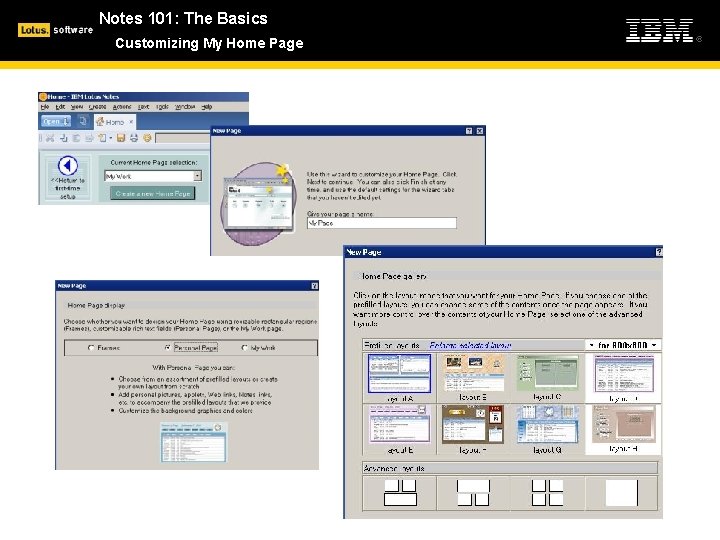The image size is (720, 540).
Task: Click the wizard illustration in New Page dialog
Action: tap(258, 204)
